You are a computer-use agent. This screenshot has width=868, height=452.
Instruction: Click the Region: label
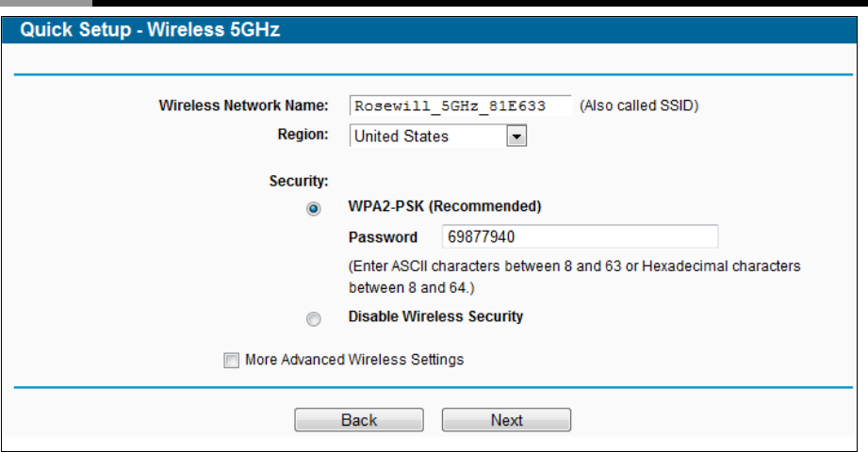303,135
